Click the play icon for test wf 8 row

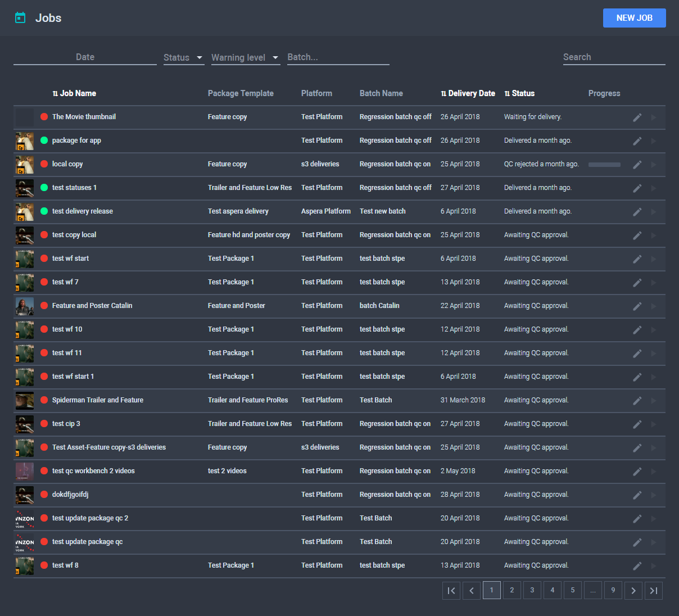point(654,566)
